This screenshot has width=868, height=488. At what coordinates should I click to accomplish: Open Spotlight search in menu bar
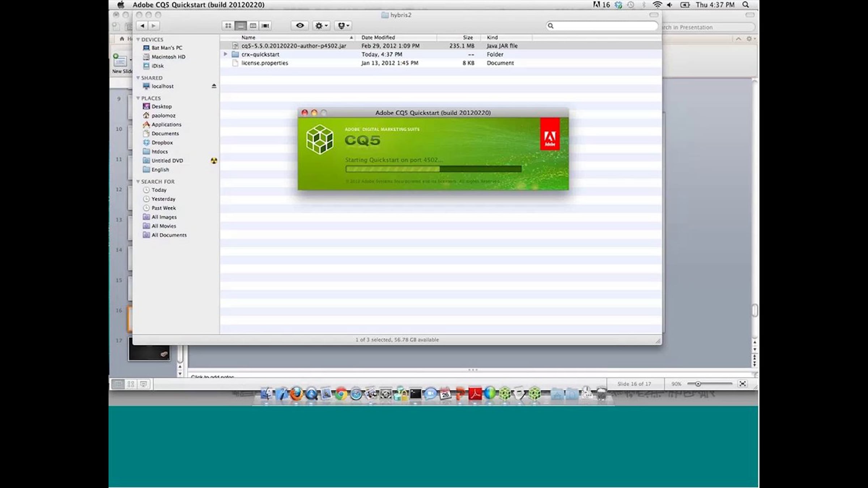(745, 5)
